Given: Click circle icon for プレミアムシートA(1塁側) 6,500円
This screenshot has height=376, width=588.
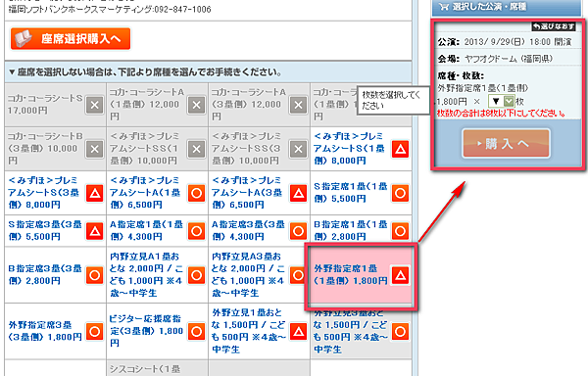Looking at the screenshot, I should click(197, 193).
